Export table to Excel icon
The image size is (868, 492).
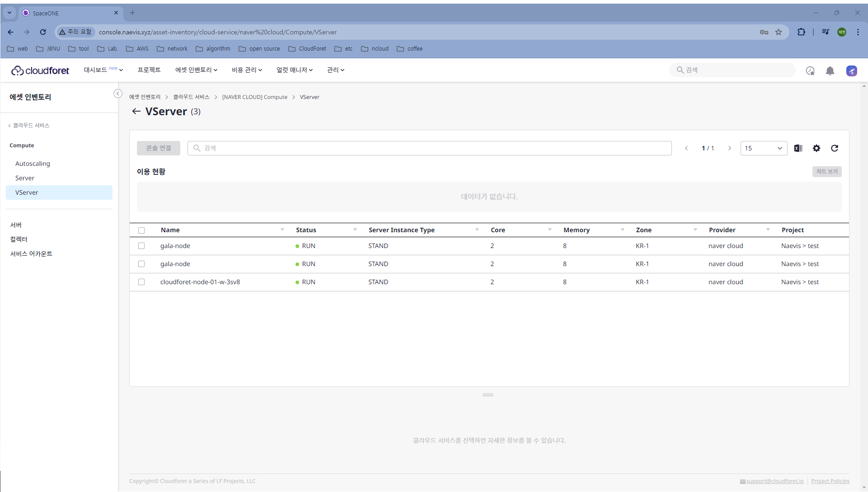pos(798,148)
